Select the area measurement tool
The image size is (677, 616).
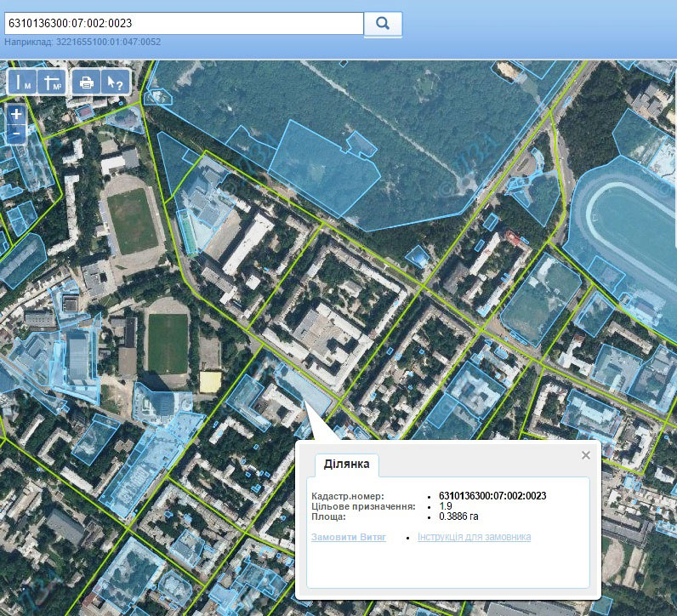point(53,83)
